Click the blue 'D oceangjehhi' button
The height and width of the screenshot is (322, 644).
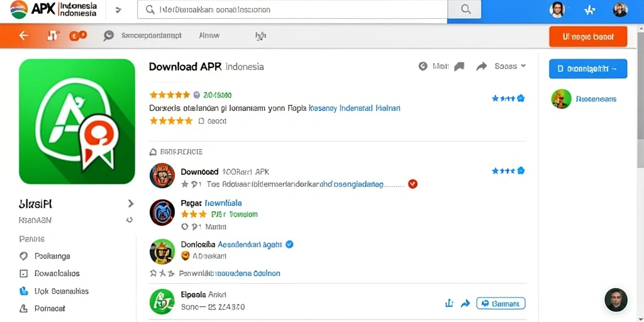tap(588, 69)
